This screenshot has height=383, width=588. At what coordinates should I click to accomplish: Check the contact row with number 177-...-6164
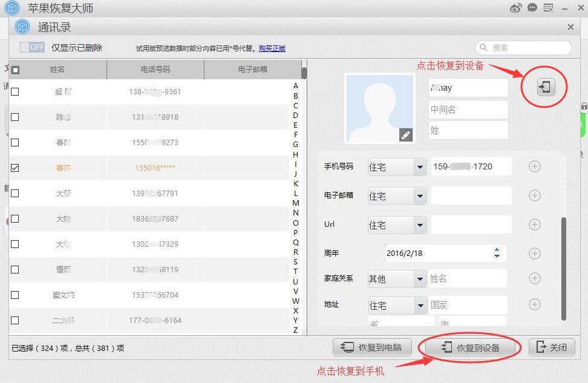[15, 320]
